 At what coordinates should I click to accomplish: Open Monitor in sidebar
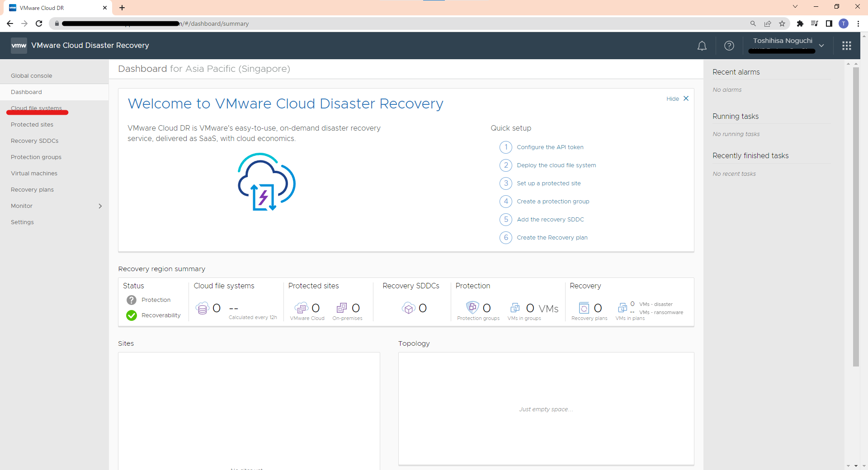pos(22,206)
